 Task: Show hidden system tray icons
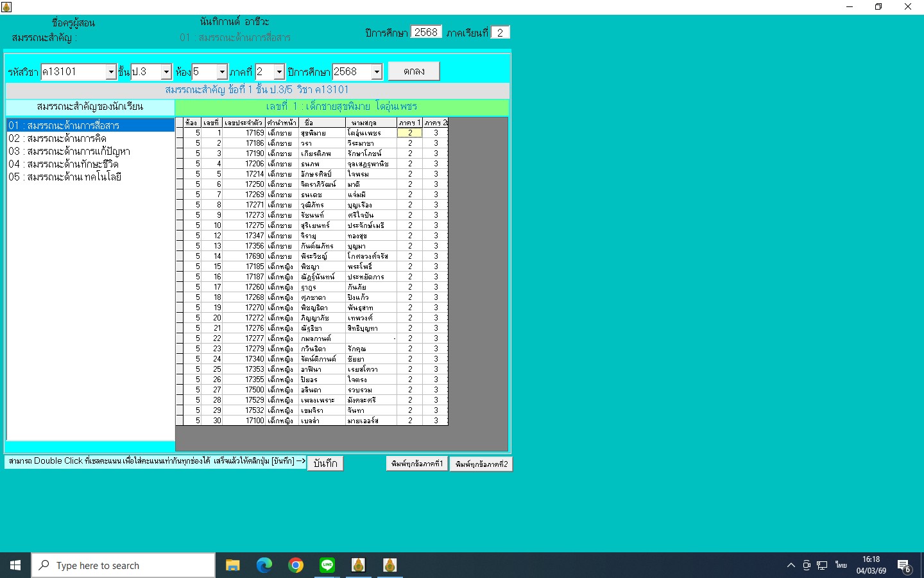click(791, 566)
